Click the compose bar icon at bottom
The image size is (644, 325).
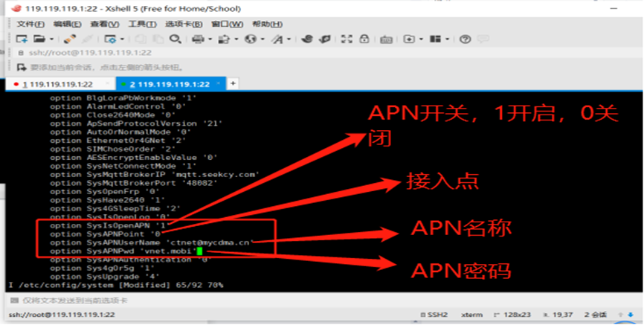click(x=14, y=300)
